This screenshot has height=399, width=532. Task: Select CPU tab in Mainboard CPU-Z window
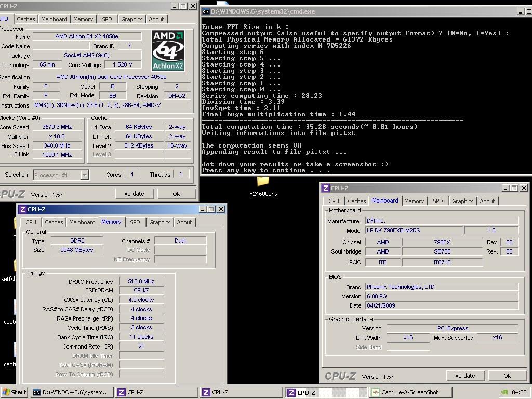pyautogui.click(x=334, y=201)
